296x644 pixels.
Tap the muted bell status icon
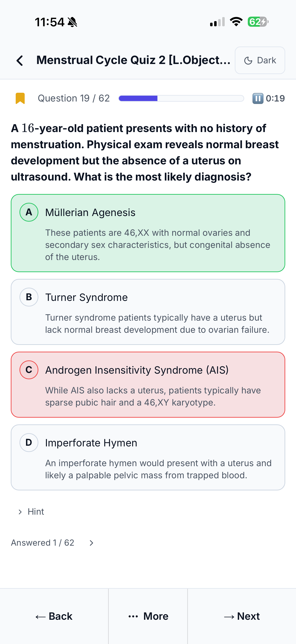pyautogui.click(x=72, y=22)
